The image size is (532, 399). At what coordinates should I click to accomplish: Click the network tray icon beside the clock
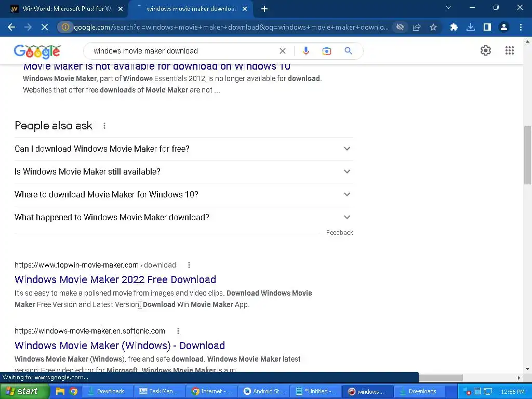click(x=488, y=392)
